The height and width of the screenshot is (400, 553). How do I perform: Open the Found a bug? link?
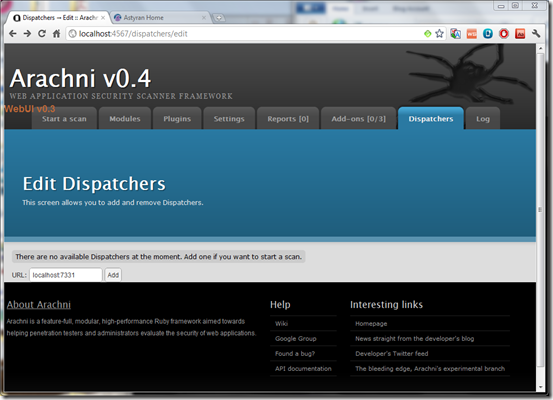295,353
